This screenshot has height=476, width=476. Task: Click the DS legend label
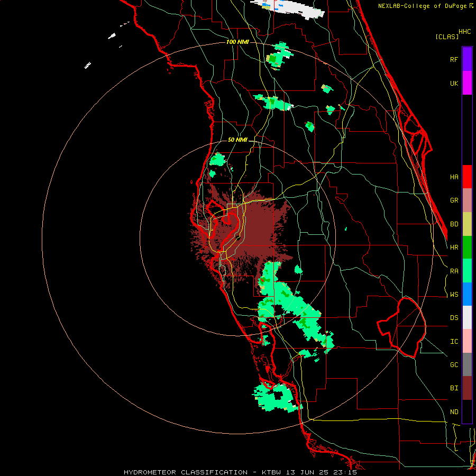click(x=454, y=317)
